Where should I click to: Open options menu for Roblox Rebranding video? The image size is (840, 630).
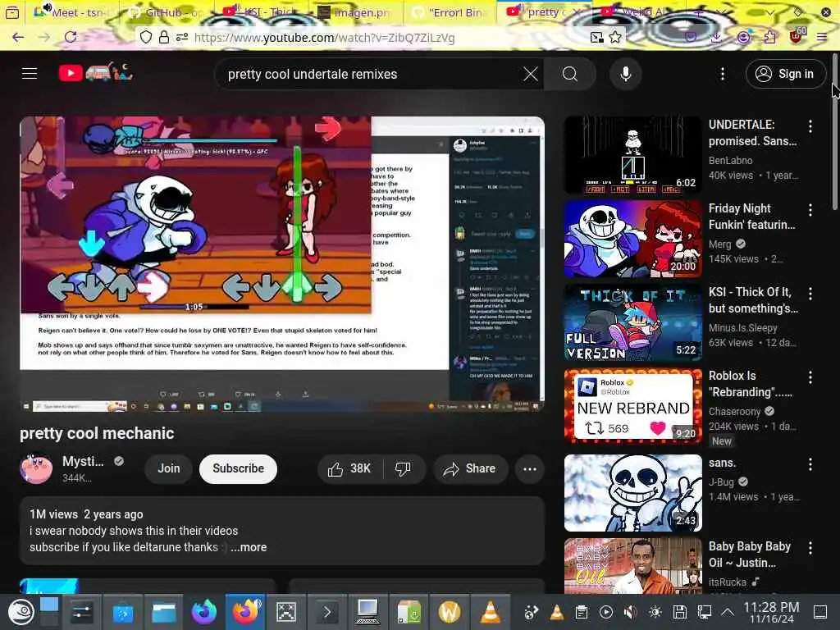[x=810, y=377]
